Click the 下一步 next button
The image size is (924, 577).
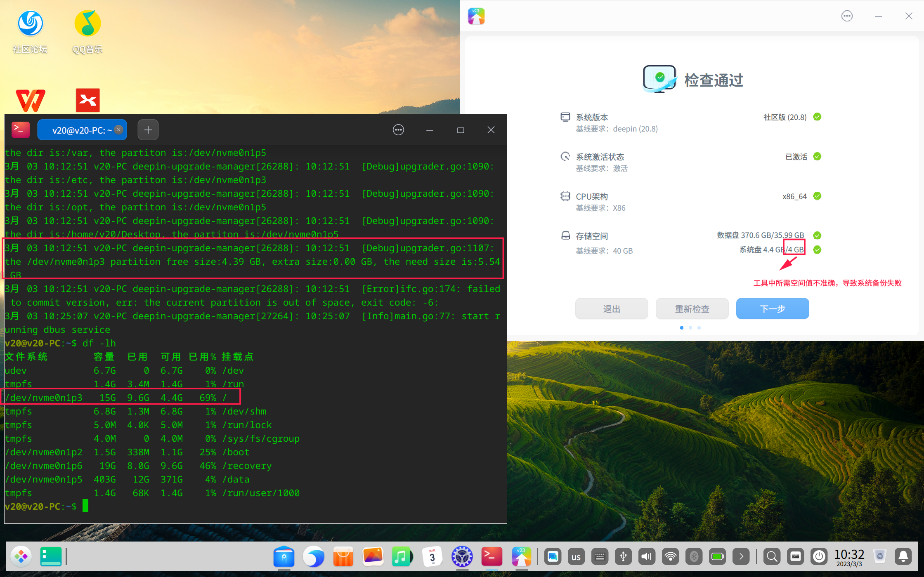[x=772, y=309]
